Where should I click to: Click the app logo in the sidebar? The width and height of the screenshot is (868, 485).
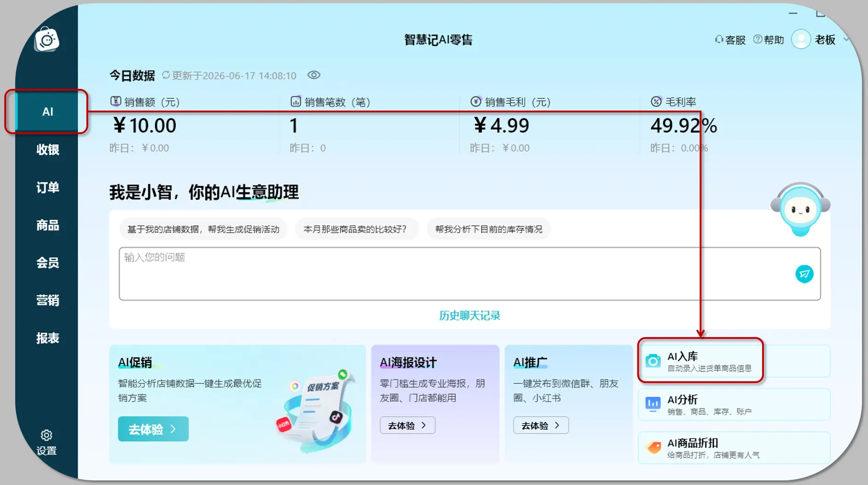coord(47,40)
